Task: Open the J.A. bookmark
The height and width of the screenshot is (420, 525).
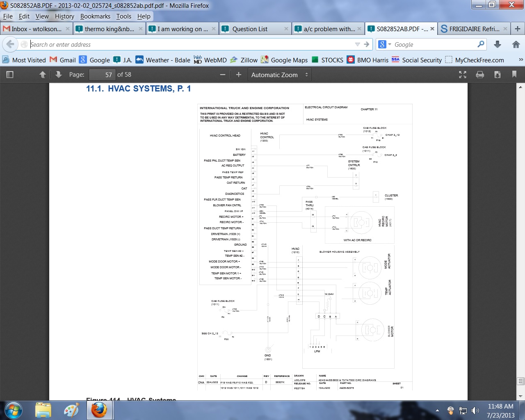Action: 123,60
